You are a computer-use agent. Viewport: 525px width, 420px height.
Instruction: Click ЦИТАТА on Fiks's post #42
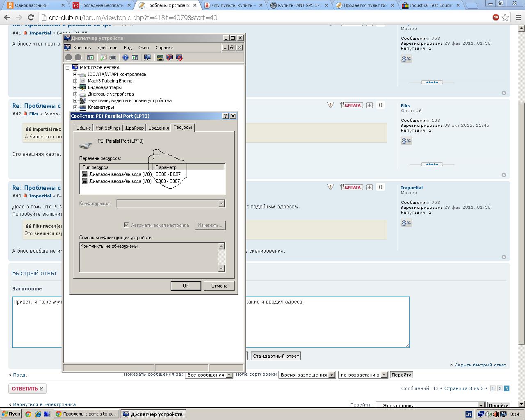(352, 105)
